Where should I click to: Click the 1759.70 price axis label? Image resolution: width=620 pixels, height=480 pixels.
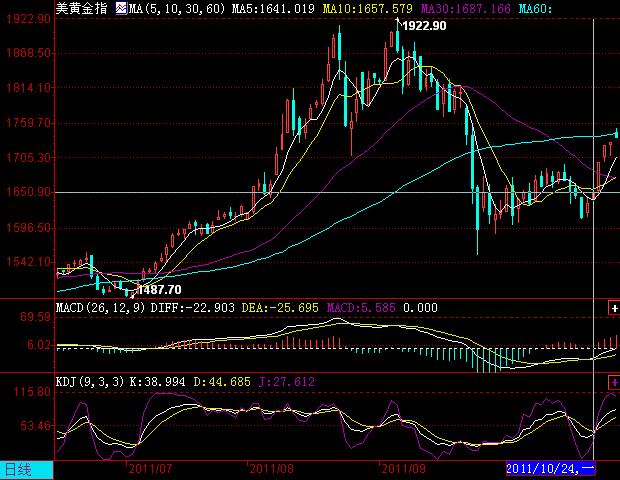28,123
